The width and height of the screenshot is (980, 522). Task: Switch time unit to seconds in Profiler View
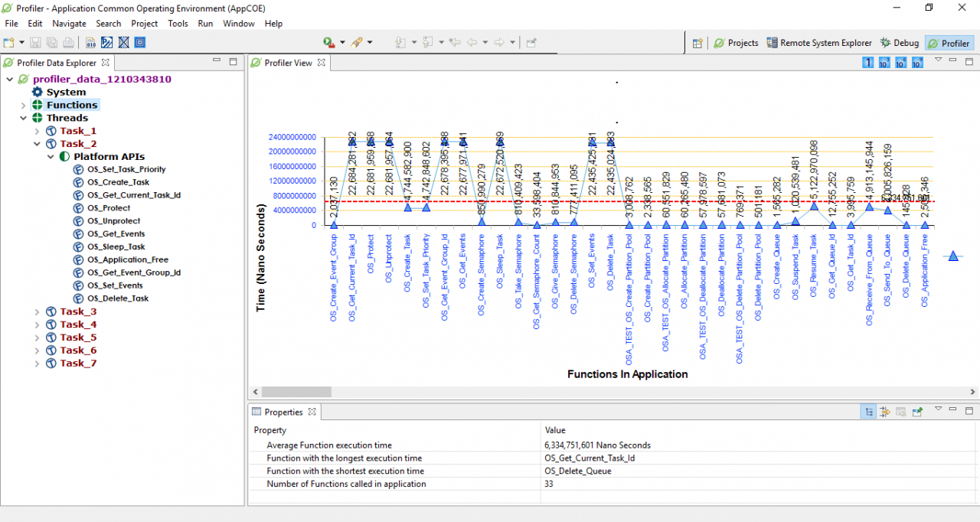[x=867, y=62]
